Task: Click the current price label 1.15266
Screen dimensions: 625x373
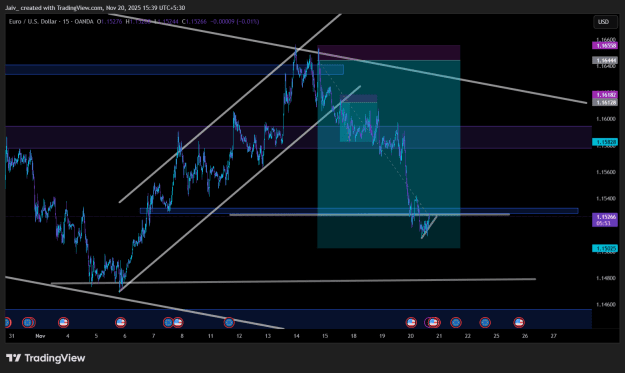Action: [606, 220]
